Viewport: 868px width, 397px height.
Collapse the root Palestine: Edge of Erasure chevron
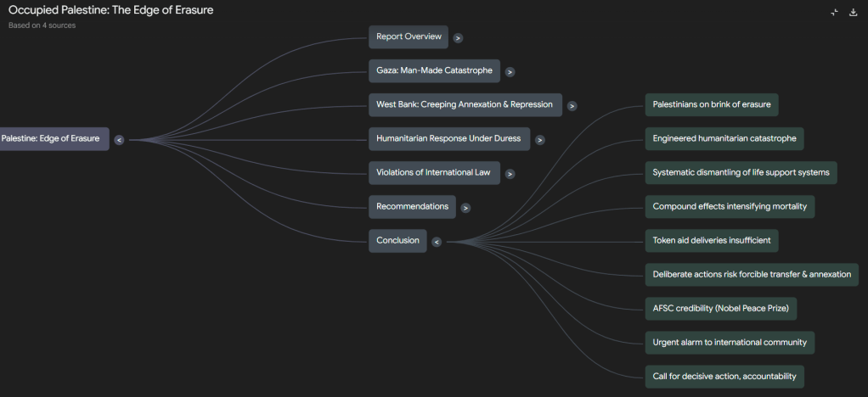tap(119, 140)
